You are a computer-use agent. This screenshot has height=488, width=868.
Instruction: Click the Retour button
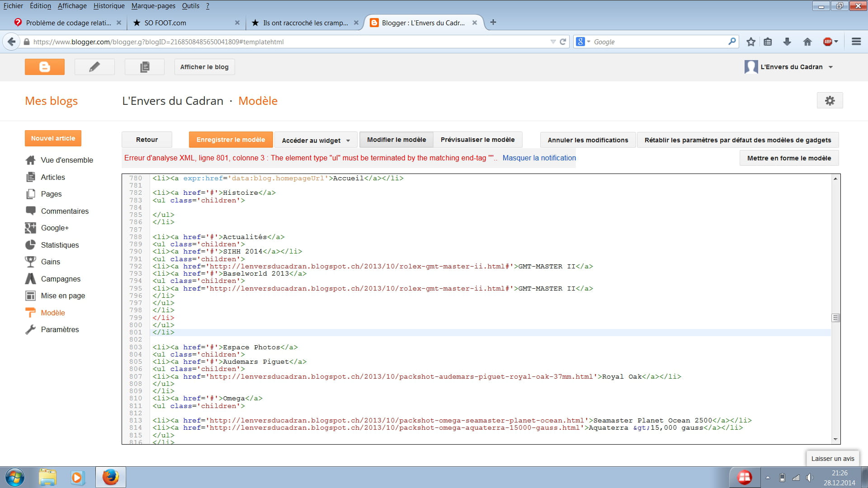(147, 140)
